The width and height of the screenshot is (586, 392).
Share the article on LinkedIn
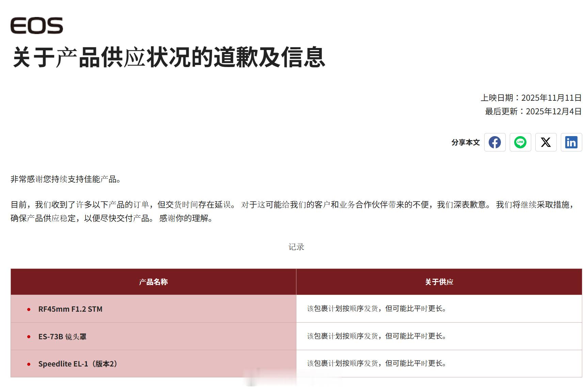point(571,142)
